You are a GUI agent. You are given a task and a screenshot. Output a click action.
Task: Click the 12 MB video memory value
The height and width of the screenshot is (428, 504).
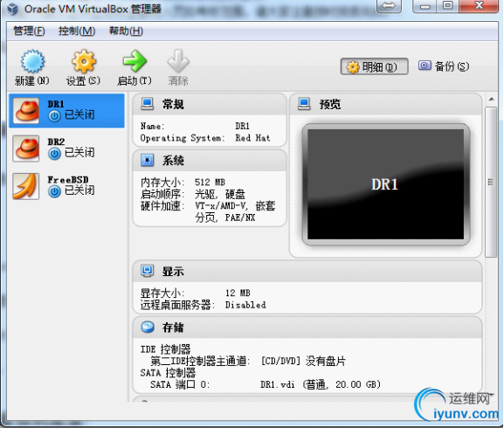[x=238, y=293]
